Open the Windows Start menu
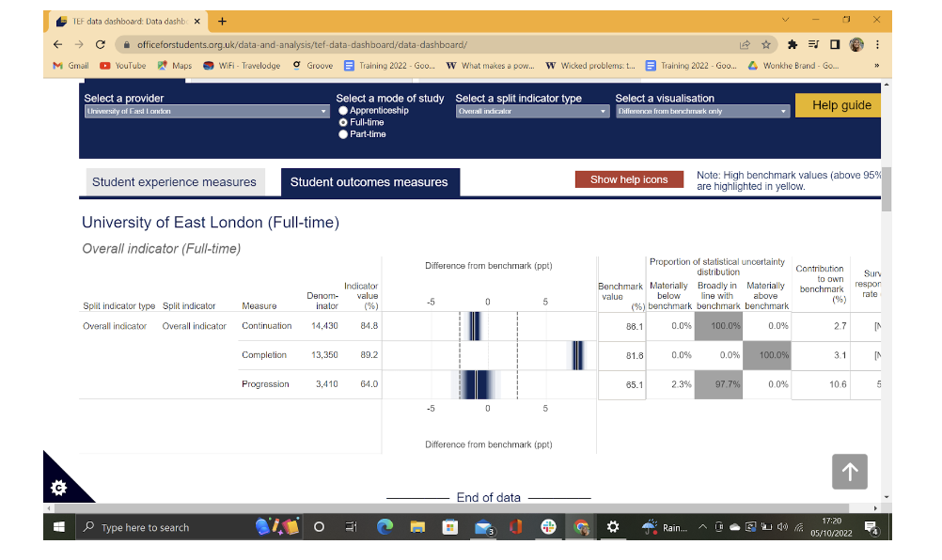 (59, 527)
